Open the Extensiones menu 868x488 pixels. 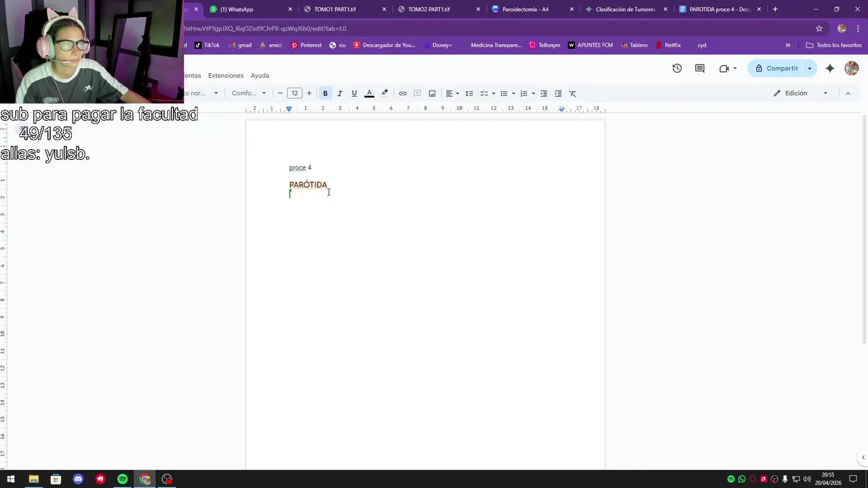pos(226,75)
